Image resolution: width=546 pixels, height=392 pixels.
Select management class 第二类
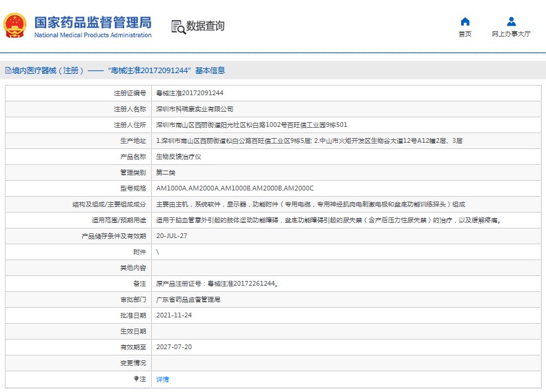166,173
